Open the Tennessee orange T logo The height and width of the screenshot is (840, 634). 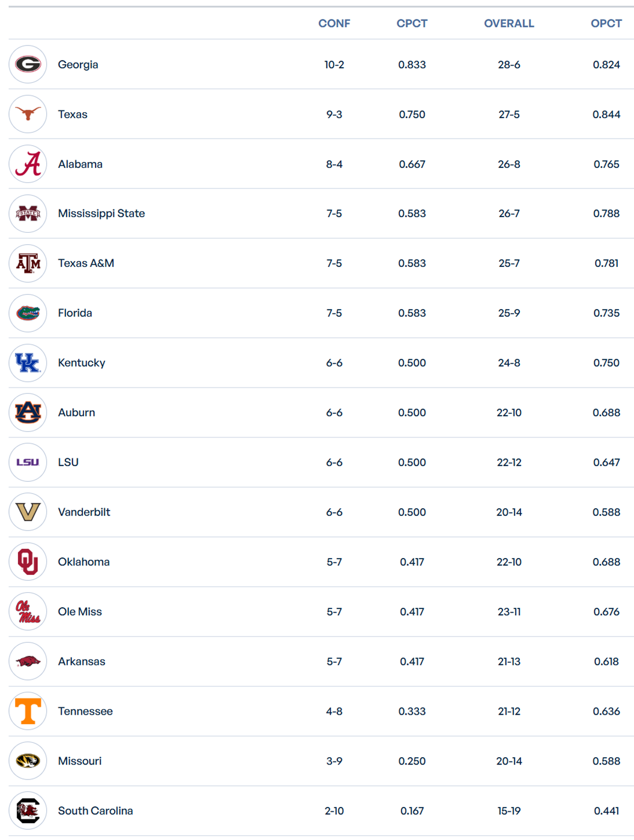tap(28, 711)
